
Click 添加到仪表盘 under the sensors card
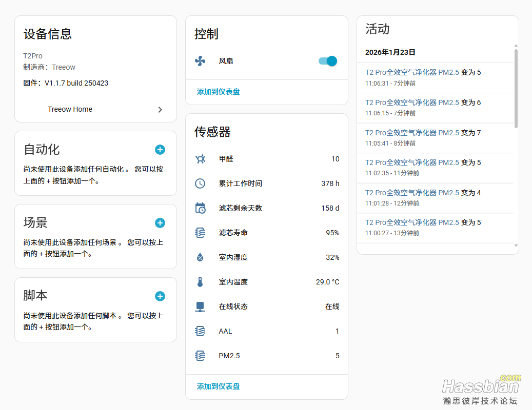click(x=218, y=386)
